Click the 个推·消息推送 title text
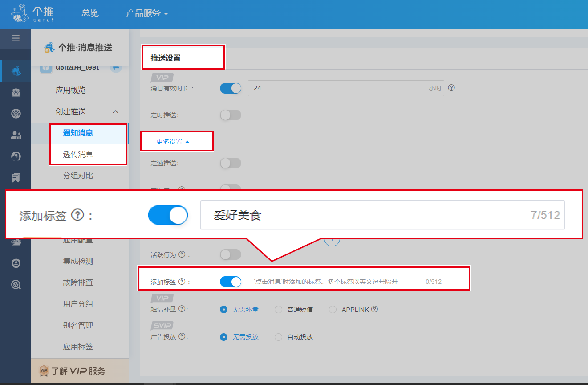The width and height of the screenshot is (588, 385). [85, 47]
